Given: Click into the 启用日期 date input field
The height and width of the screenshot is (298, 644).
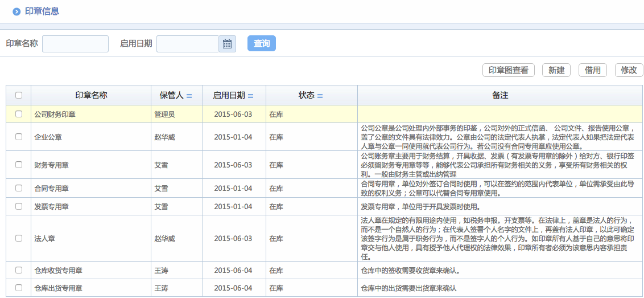Looking at the screenshot, I should [188, 44].
